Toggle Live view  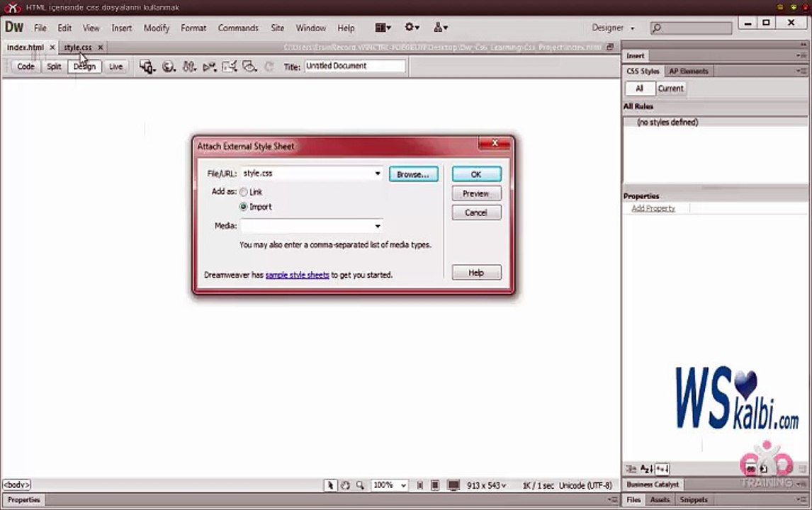pyautogui.click(x=115, y=67)
